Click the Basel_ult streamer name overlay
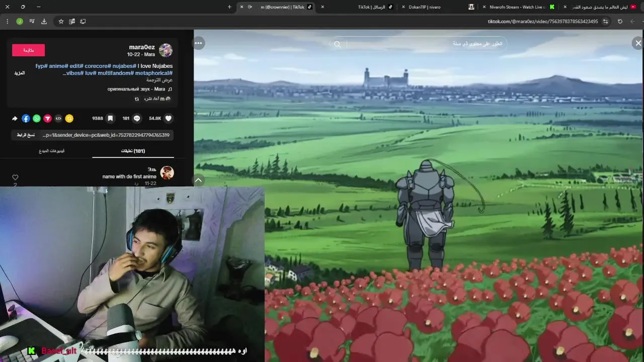Image resolution: width=644 pixels, height=362 pixels. click(x=59, y=351)
